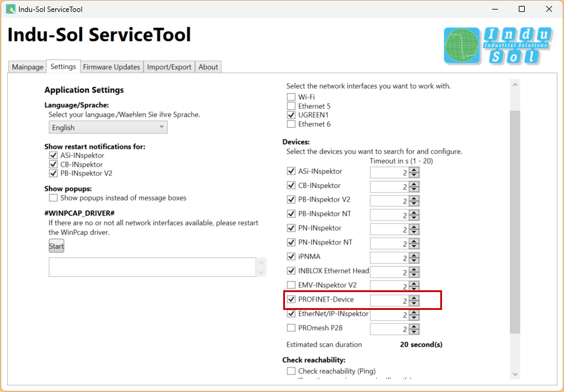The image size is (564, 392).
Task: Uncheck the PB-INspektor NT device
Action: click(x=291, y=214)
